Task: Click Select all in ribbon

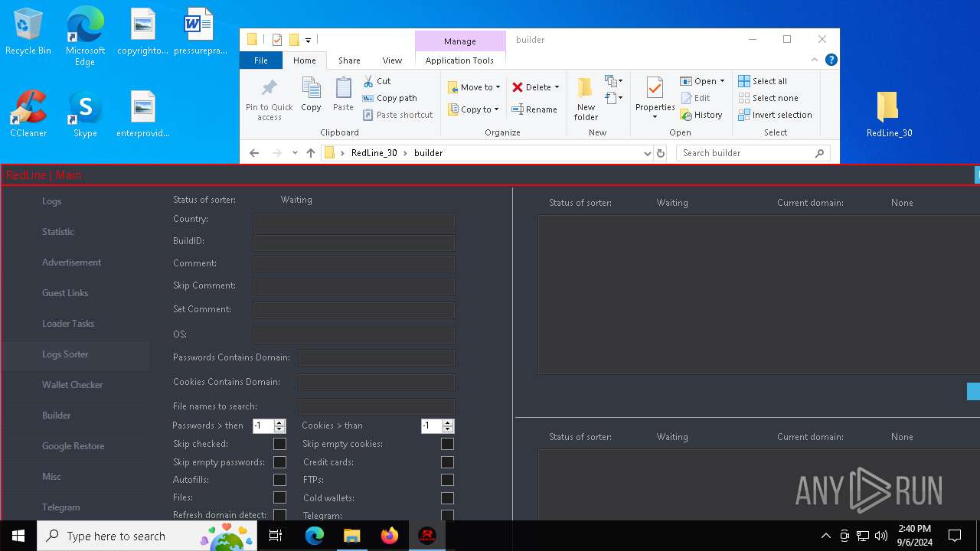Action: (763, 81)
